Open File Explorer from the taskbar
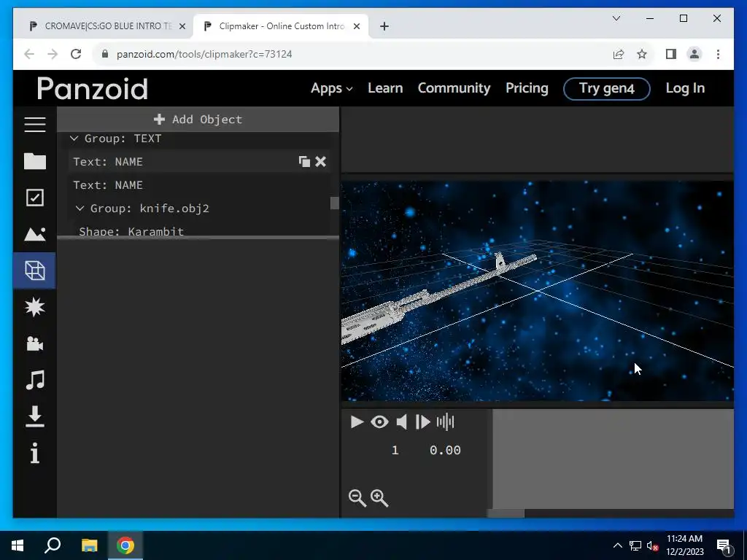Screen dimensions: 747x560 click(89, 545)
